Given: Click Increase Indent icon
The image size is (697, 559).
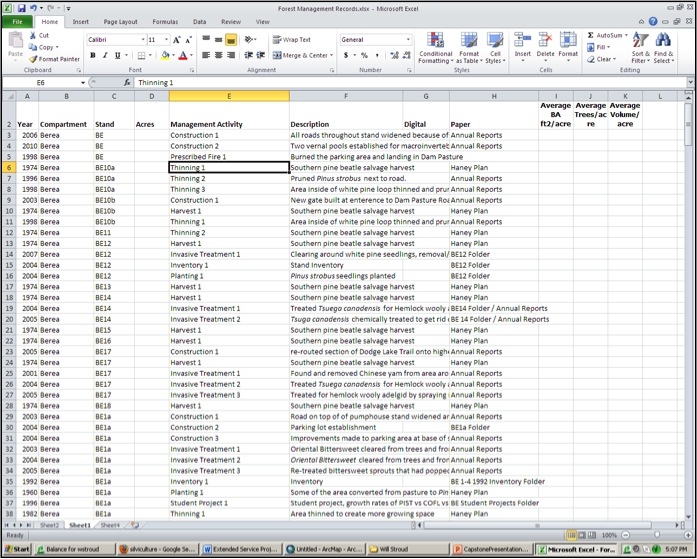Looking at the screenshot, I should pos(261,55).
